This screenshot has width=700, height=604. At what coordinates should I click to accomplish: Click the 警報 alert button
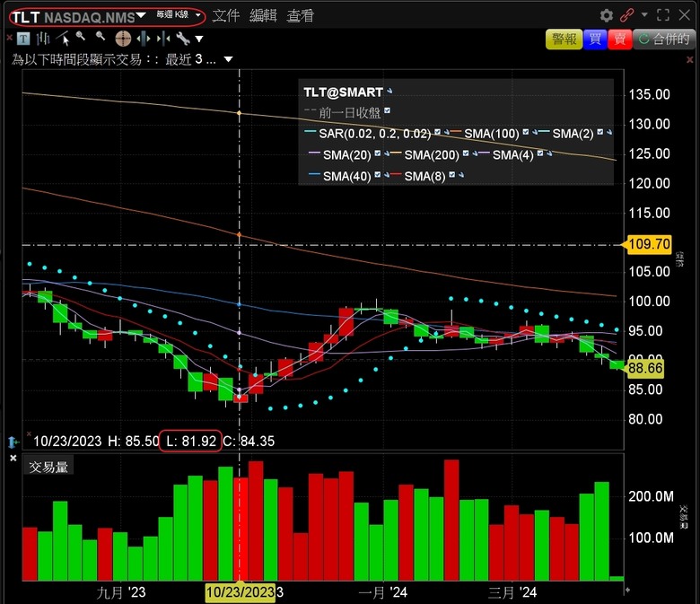point(564,39)
